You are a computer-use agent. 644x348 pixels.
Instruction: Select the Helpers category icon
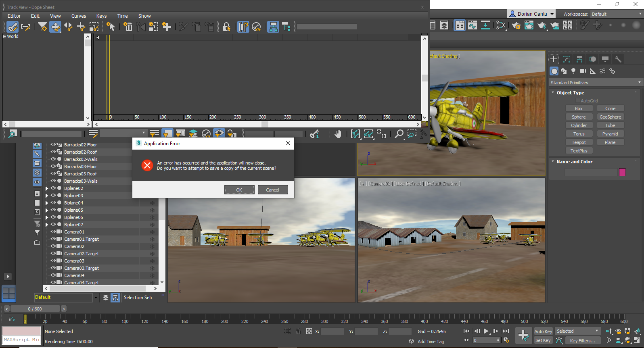pyautogui.click(x=593, y=71)
